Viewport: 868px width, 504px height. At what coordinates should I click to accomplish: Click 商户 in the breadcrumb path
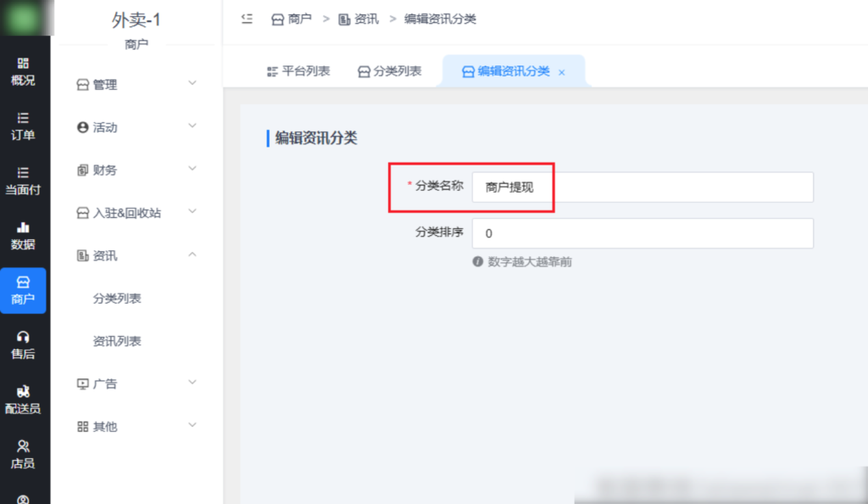[x=292, y=19]
